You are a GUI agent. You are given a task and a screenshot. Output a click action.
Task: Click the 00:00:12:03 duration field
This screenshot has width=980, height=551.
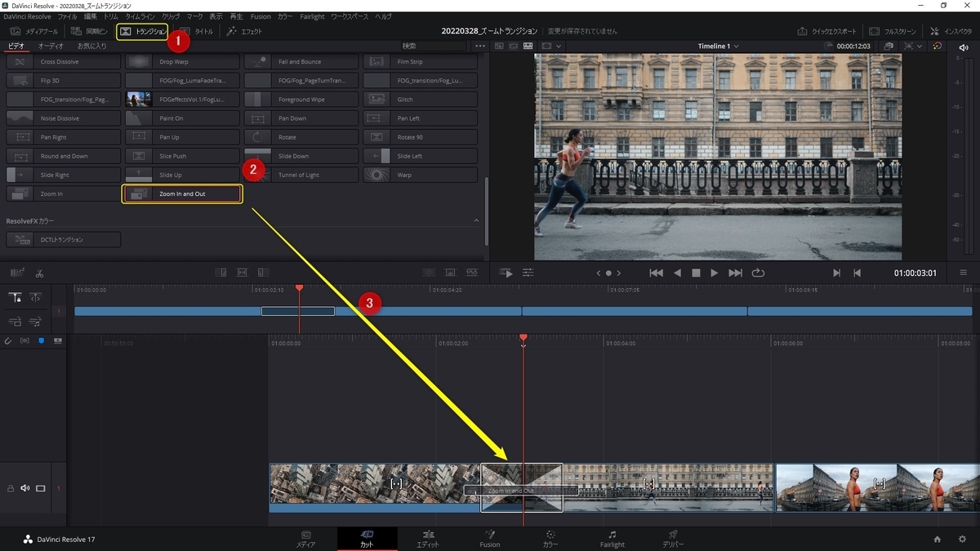(853, 47)
